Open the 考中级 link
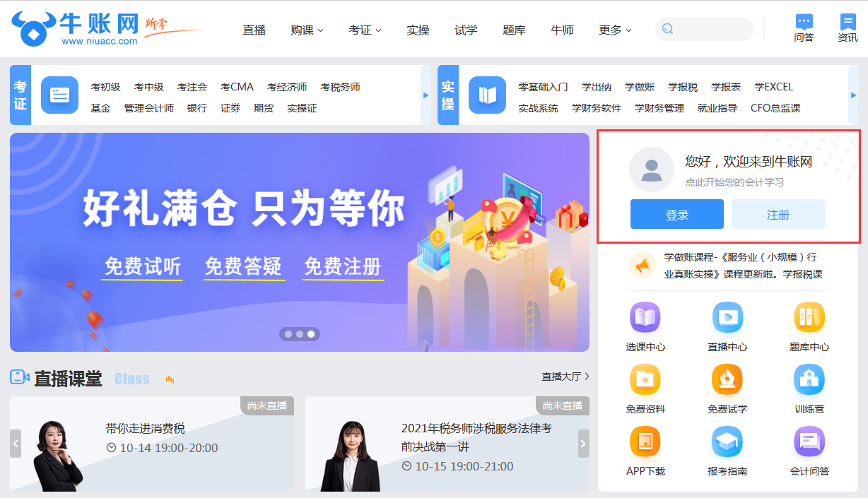868x498 pixels. click(149, 87)
